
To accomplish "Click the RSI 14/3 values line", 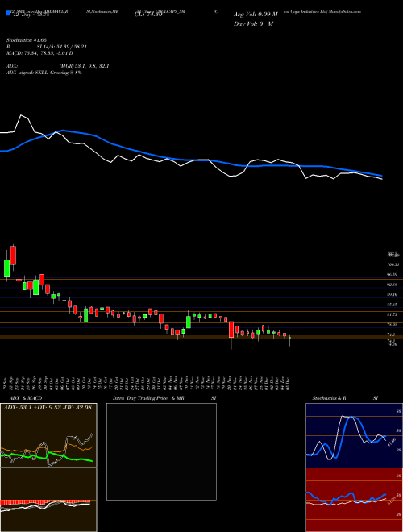I will [x=46, y=47].
